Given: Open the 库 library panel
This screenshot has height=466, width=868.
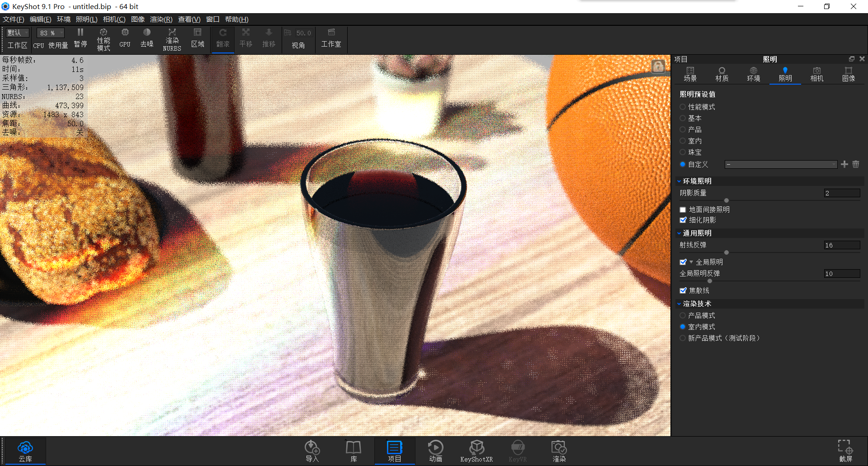Looking at the screenshot, I should (x=353, y=450).
